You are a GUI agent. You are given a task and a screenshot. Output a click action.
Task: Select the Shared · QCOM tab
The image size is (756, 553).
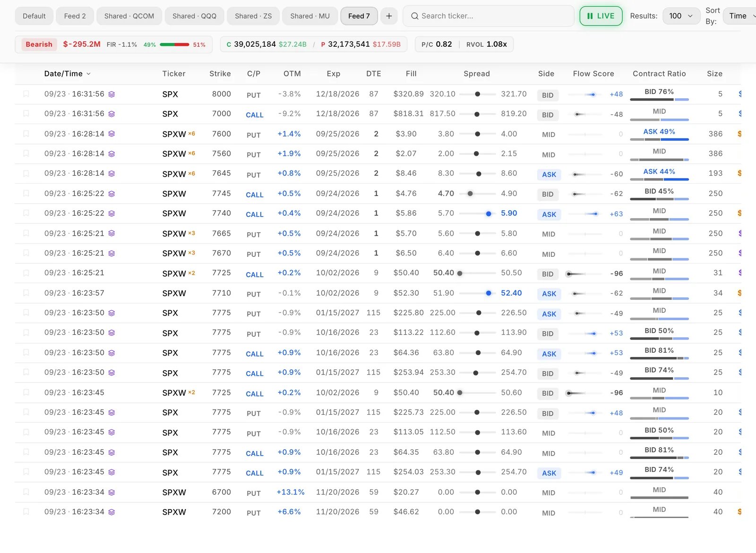pos(129,16)
